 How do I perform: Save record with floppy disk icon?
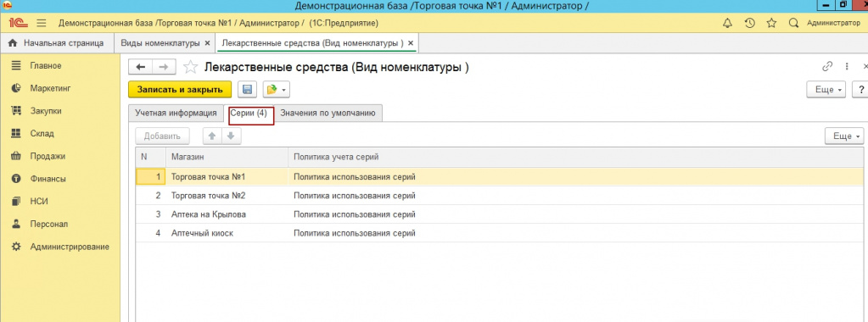point(247,90)
